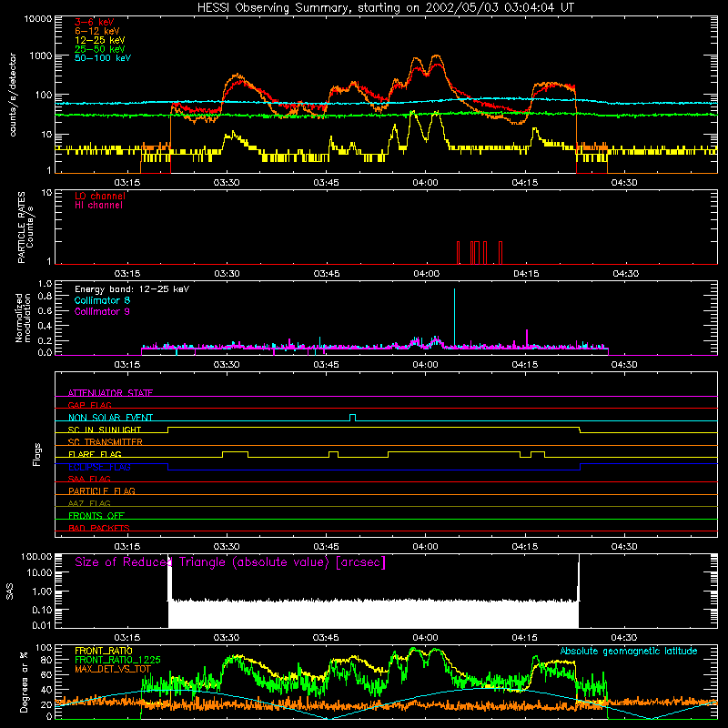Click the '04:30' tick label under flags plot
Screen dimensions: 728x728
click(x=624, y=547)
